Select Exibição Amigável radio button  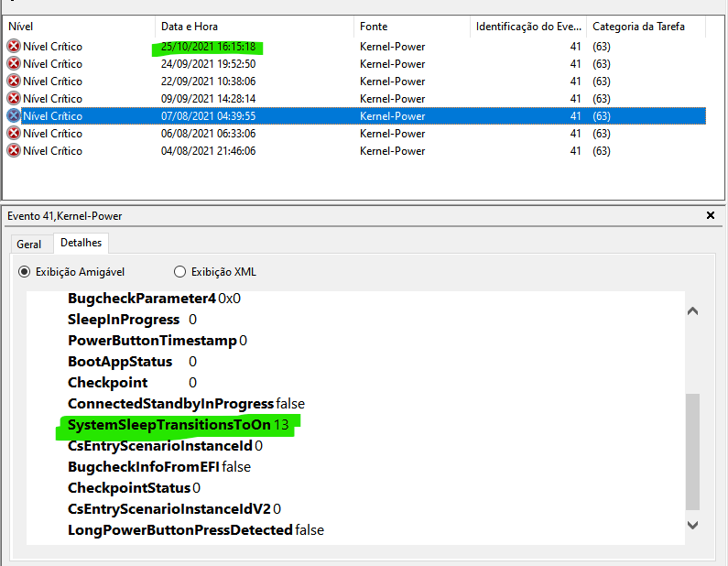tap(24, 272)
